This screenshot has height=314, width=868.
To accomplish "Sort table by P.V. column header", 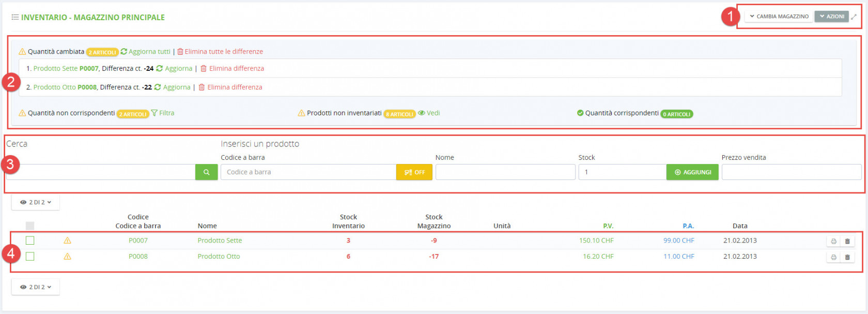I will tap(608, 226).
